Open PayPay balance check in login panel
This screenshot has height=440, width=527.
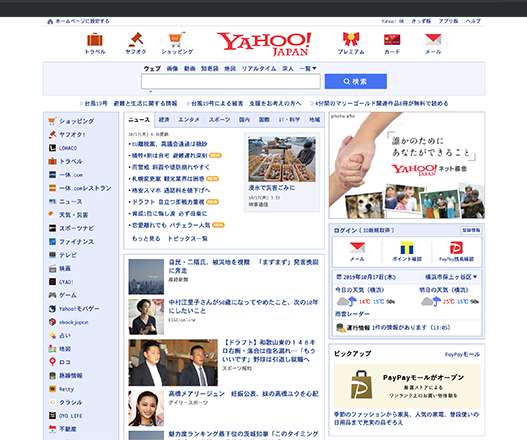[456, 252]
